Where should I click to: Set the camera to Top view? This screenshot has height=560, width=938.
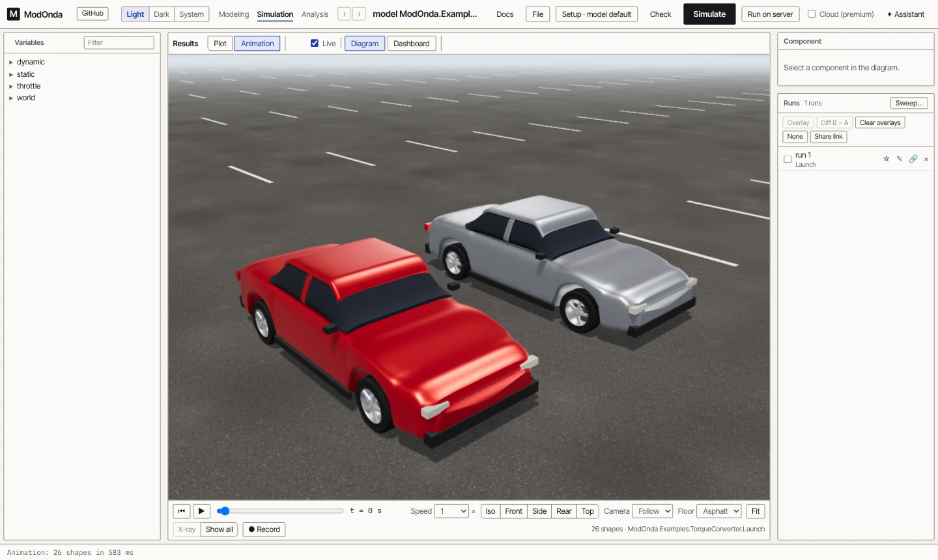[588, 511]
